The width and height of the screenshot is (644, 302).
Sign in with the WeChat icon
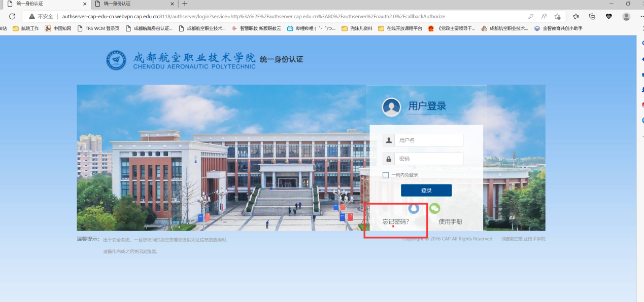(x=434, y=208)
